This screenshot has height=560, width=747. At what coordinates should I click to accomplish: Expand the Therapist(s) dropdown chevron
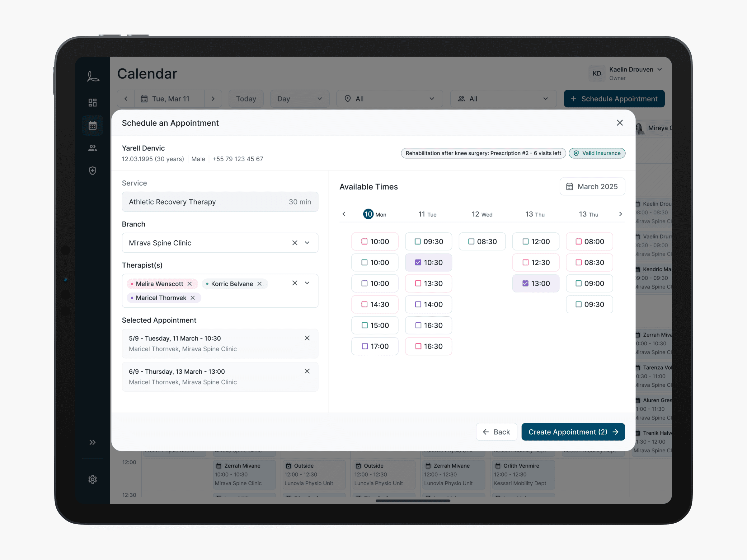(307, 283)
